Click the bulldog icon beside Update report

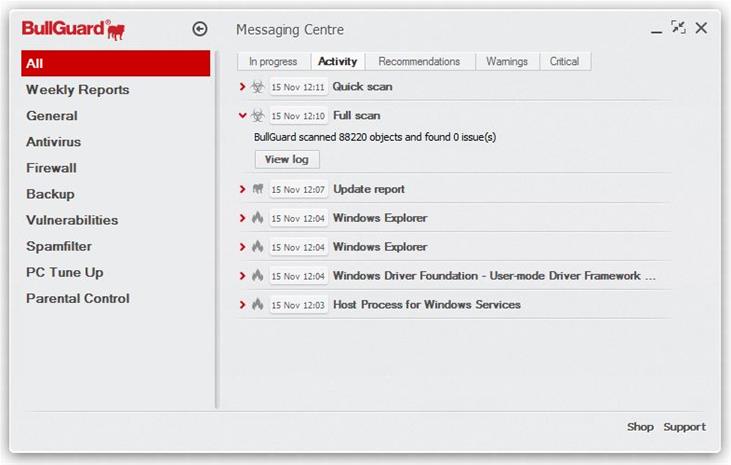pos(258,189)
